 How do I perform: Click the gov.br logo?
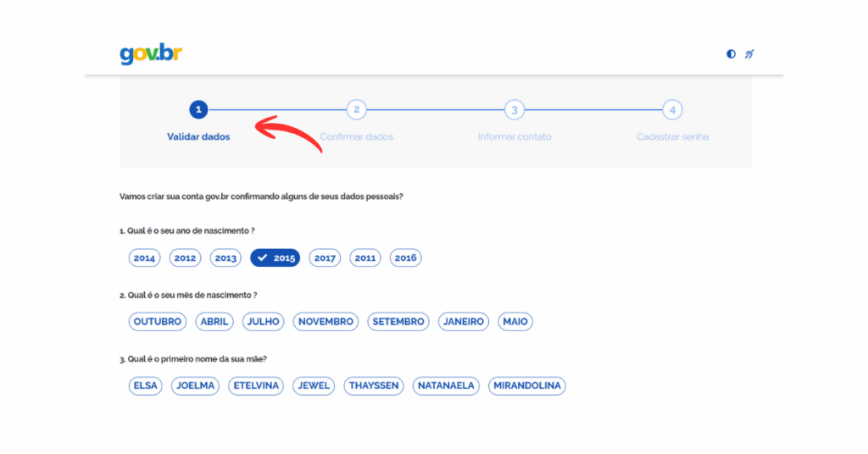point(151,54)
